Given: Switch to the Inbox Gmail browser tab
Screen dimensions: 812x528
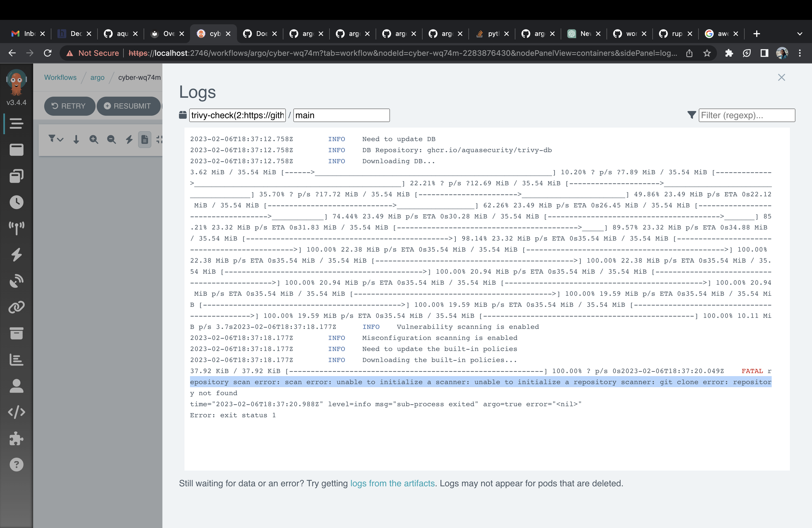Looking at the screenshot, I should click(24, 34).
